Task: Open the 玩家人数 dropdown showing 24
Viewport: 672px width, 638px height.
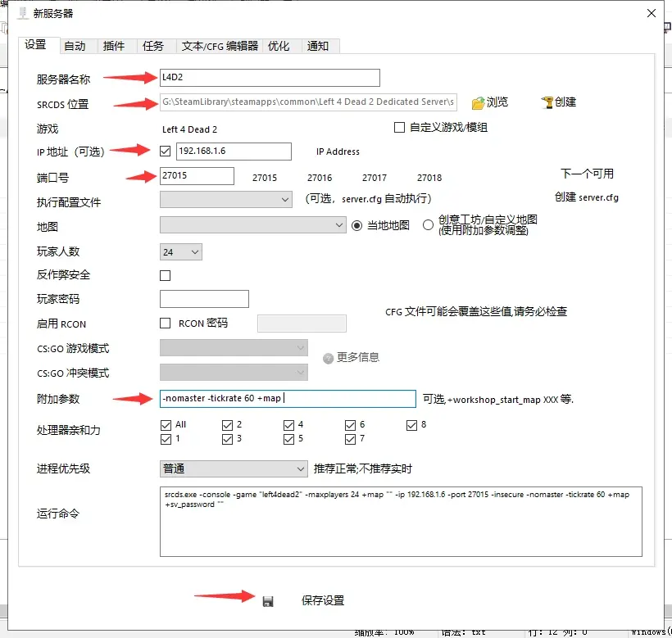Action: (x=180, y=252)
